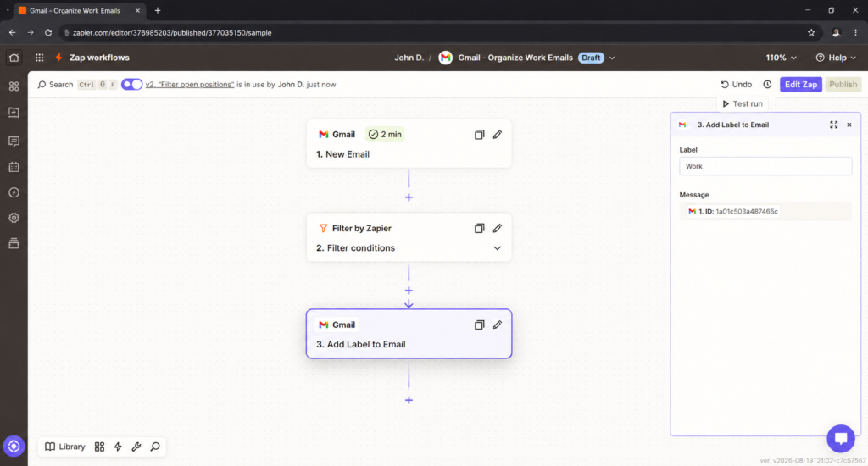The width and height of the screenshot is (868, 466).
Task: Click the Search box in toolbar
Action: pos(55,84)
